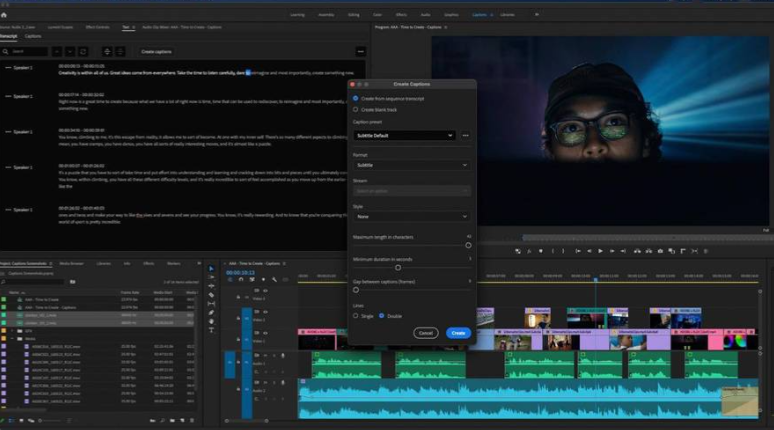Image resolution: width=774 pixels, height=430 pixels.
Task: Click the Minimum duration in seconds slider
Action: click(398, 267)
